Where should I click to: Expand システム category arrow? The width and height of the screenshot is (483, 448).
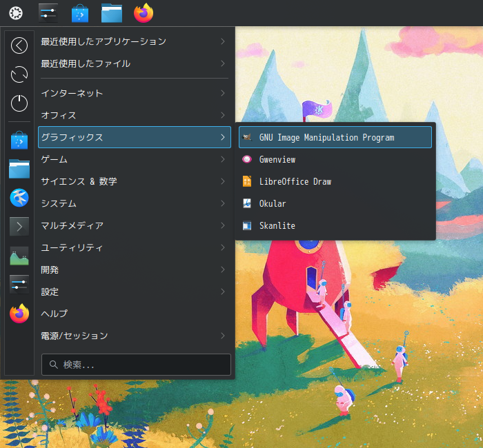click(223, 203)
